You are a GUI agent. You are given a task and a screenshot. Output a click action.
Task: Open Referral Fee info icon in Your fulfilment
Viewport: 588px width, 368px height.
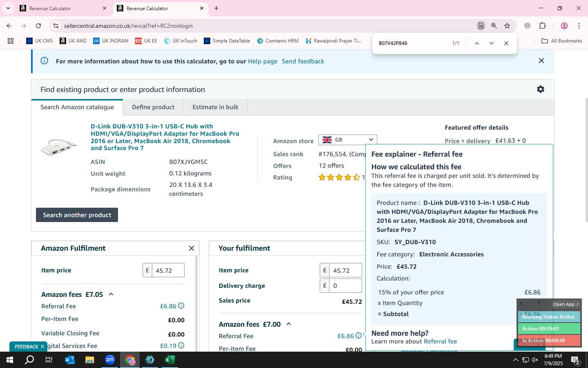point(359,336)
